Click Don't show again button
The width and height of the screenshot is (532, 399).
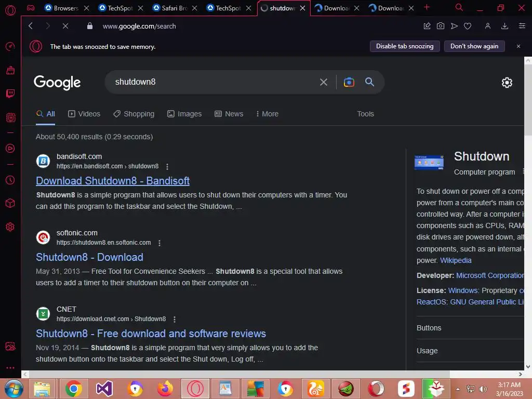coord(474,46)
